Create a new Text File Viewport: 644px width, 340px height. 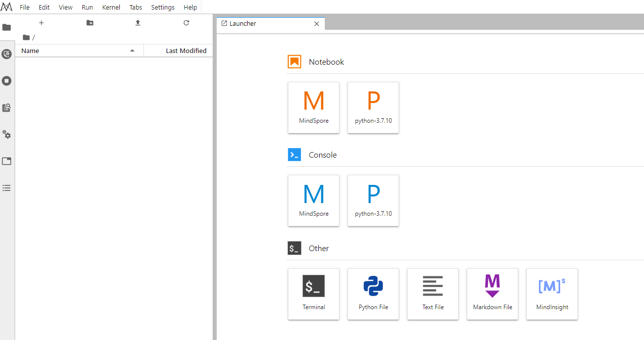(433, 294)
